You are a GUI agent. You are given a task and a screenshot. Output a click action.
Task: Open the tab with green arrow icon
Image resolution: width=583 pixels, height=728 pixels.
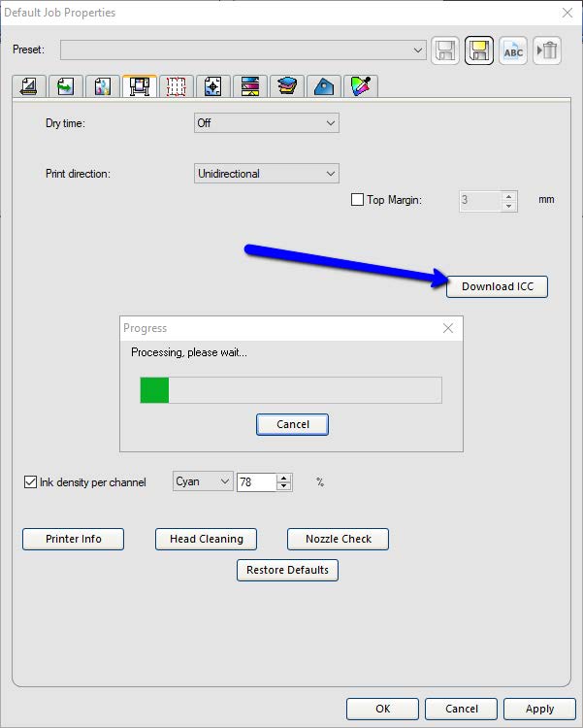point(66,86)
